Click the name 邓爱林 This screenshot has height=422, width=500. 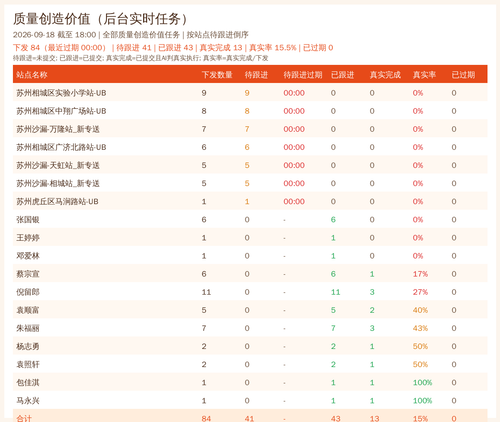coord(28,256)
